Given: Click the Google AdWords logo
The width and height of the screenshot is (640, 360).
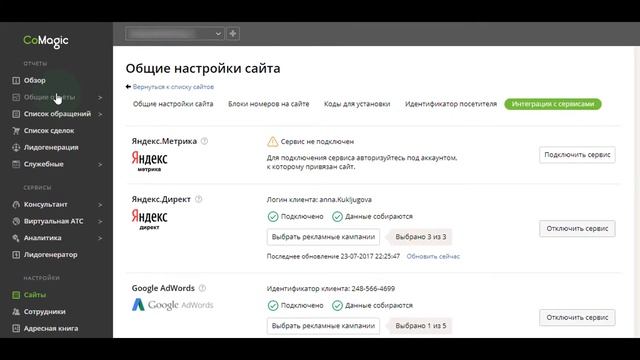Looking at the screenshot, I should pos(172,305).
